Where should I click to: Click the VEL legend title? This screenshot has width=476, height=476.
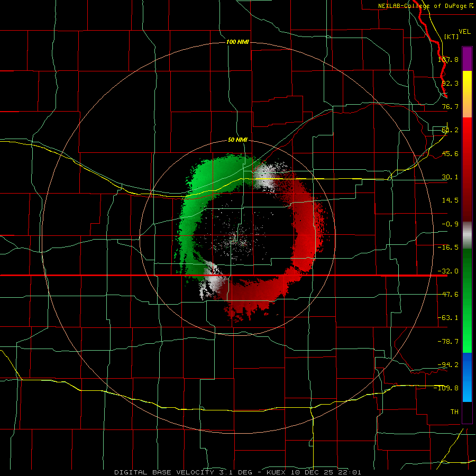click(x=464, y=32)
